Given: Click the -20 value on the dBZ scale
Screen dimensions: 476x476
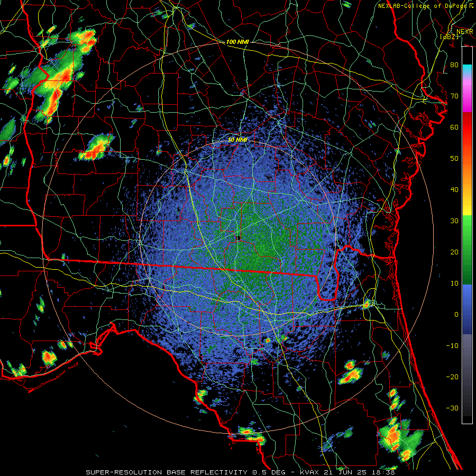Looking at the screenshot, I should click(452, 377).
